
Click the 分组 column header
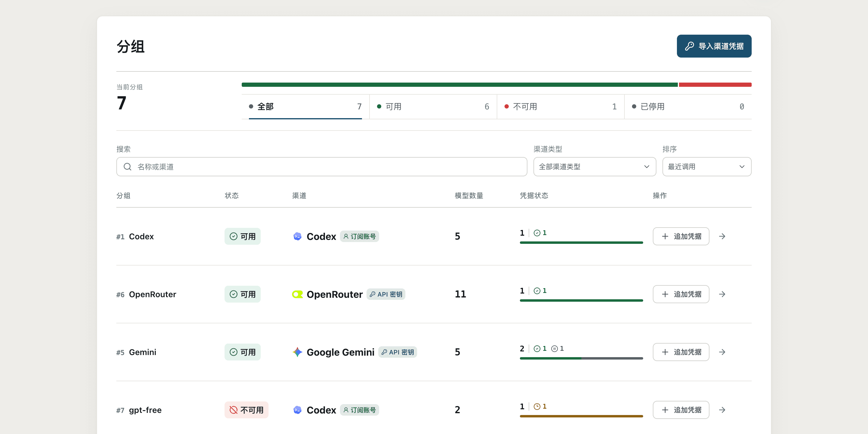123,196
